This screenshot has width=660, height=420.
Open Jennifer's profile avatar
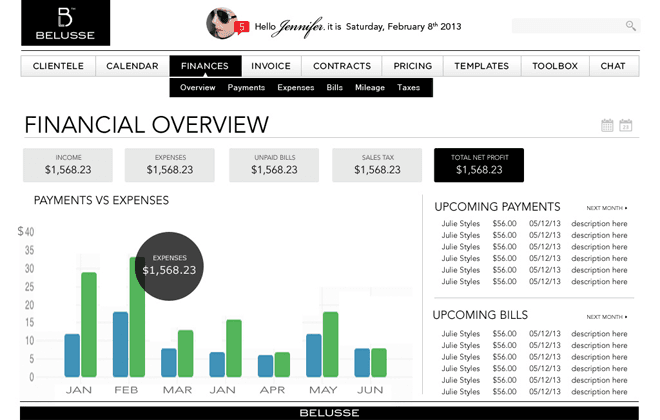click(221, 23)
